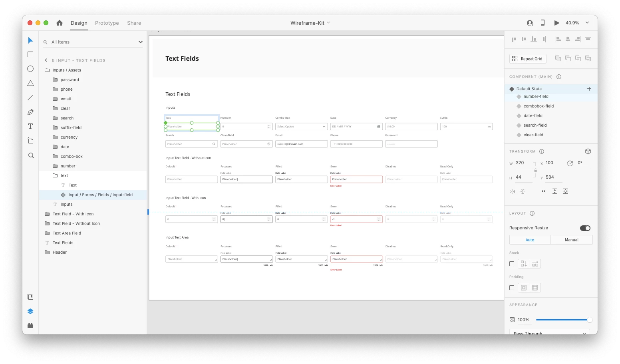
Task: Flip the selection vertically
Action: click(523, 192)
